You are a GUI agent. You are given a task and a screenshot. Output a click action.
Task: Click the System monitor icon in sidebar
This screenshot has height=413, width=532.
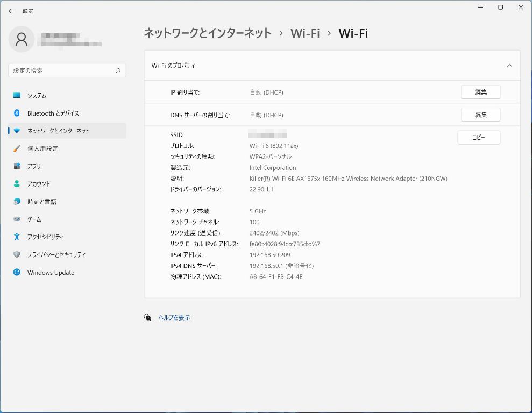17,96
